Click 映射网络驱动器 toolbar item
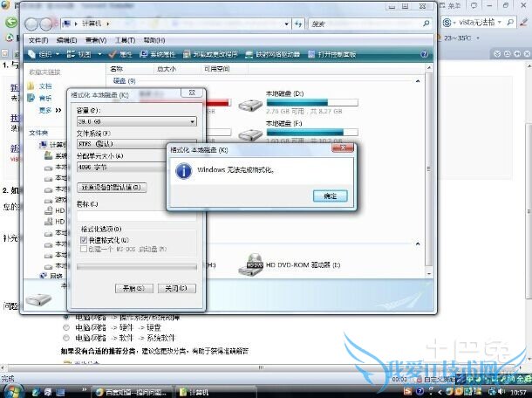This screenshot has width=532, height=398. [x=273, y=54]
